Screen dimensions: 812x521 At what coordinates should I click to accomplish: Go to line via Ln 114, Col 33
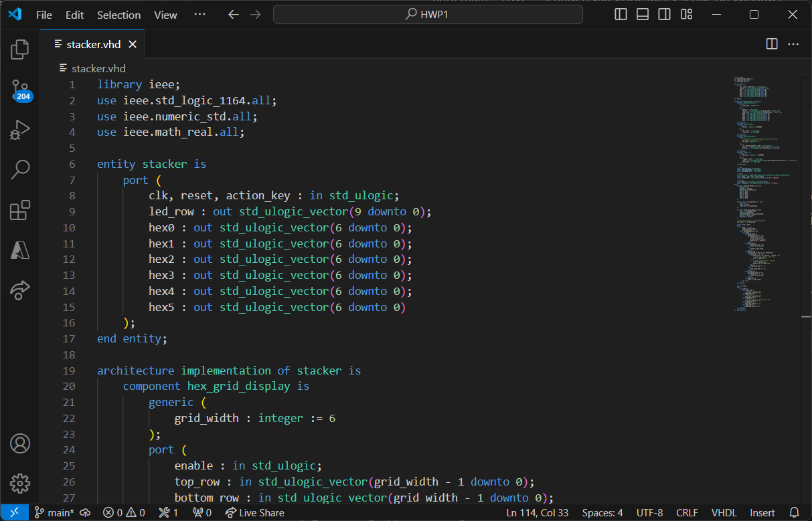538,512
